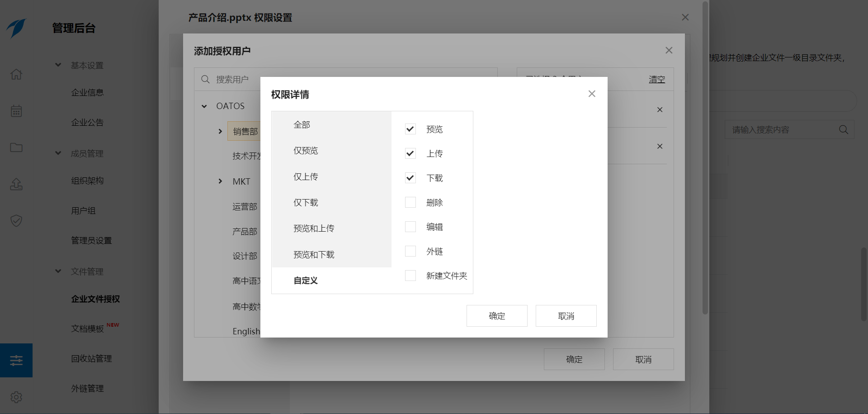
Task: Enable the 删除 permission checkbox
Action: click(410, 202)
